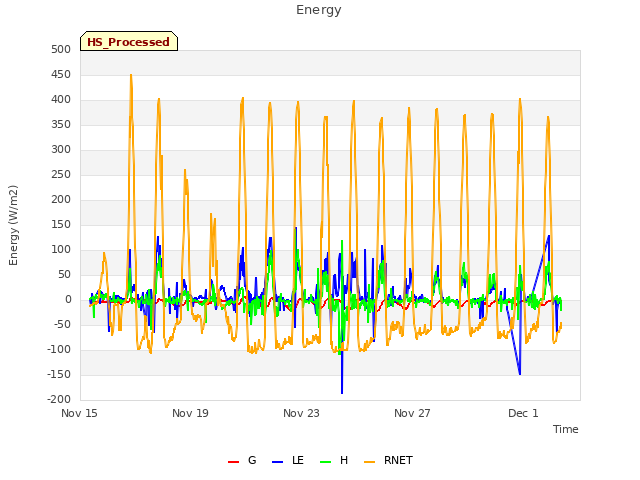This screenshot has width=640, height=480.
Task: Click the '0' y-axis tick label
Action: [68, 300]
